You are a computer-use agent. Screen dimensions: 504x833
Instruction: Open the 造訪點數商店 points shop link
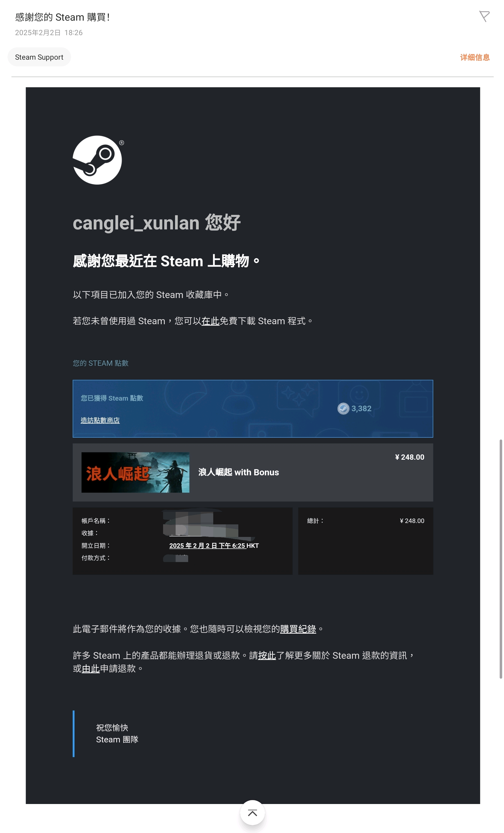tap(100, 420)
